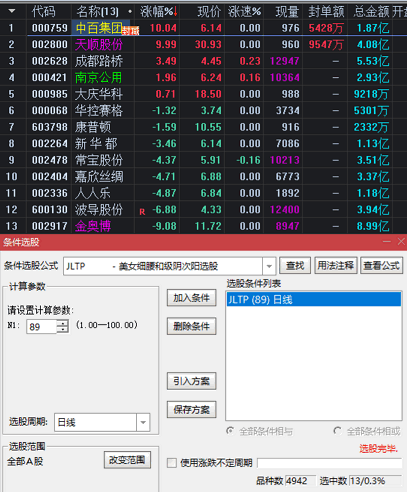The image size is (407, 492).
Task: Click the field beside 使用涨跌不定周期
Action: 330,463
